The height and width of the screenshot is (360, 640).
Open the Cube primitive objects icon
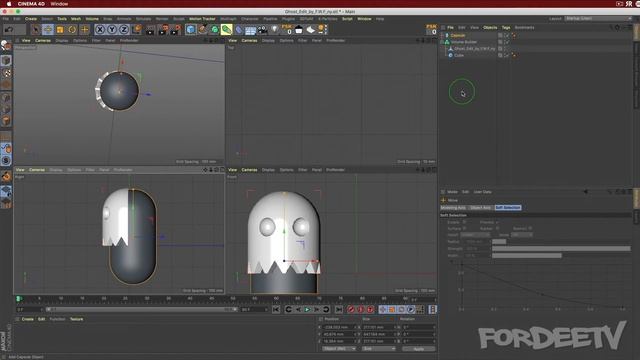click(x=190, y=29)
